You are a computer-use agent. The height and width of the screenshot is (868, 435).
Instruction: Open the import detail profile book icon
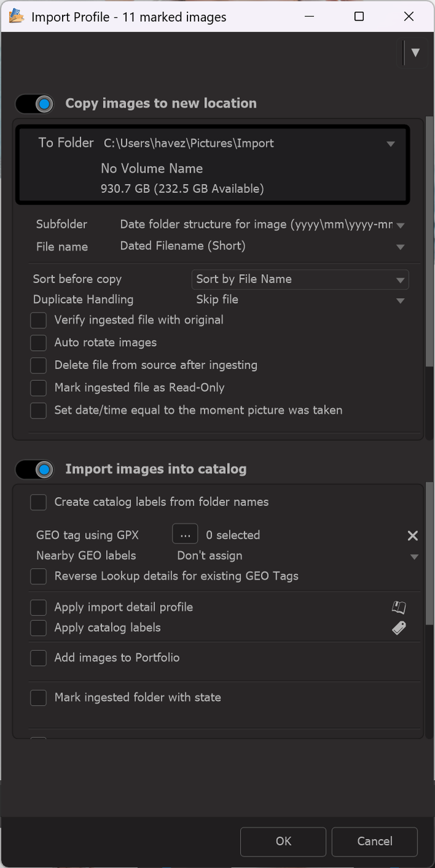pos(399,608)
